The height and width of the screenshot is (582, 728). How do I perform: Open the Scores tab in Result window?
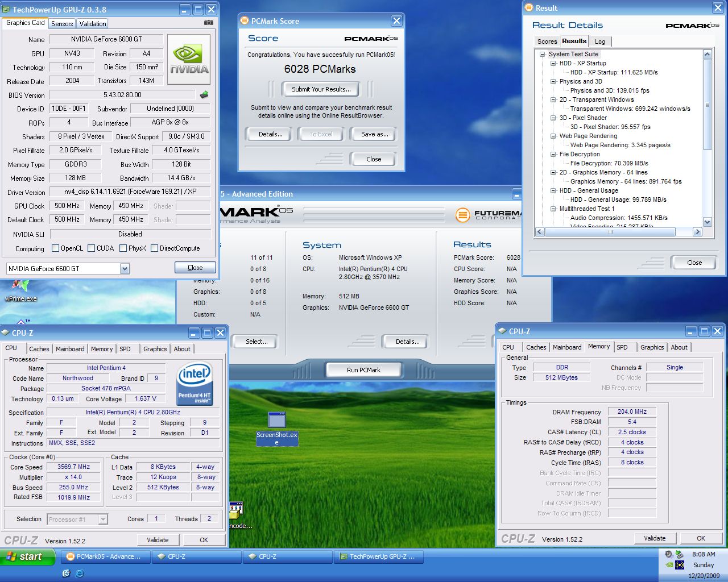click(x=547, y=41)
